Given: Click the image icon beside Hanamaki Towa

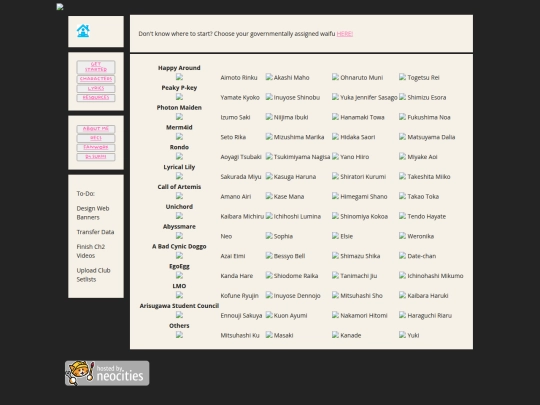Looking at the screenshot, I should pyautogui.click(x=335, y=116).
